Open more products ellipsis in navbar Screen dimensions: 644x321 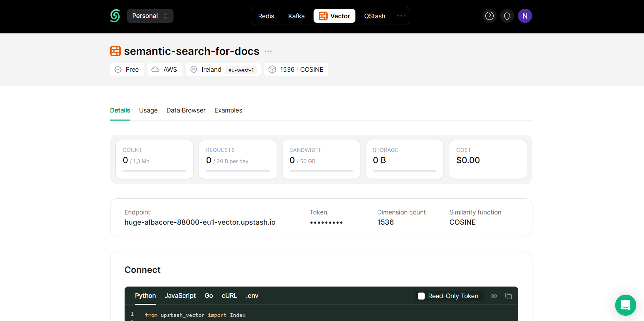coord(401,16)
